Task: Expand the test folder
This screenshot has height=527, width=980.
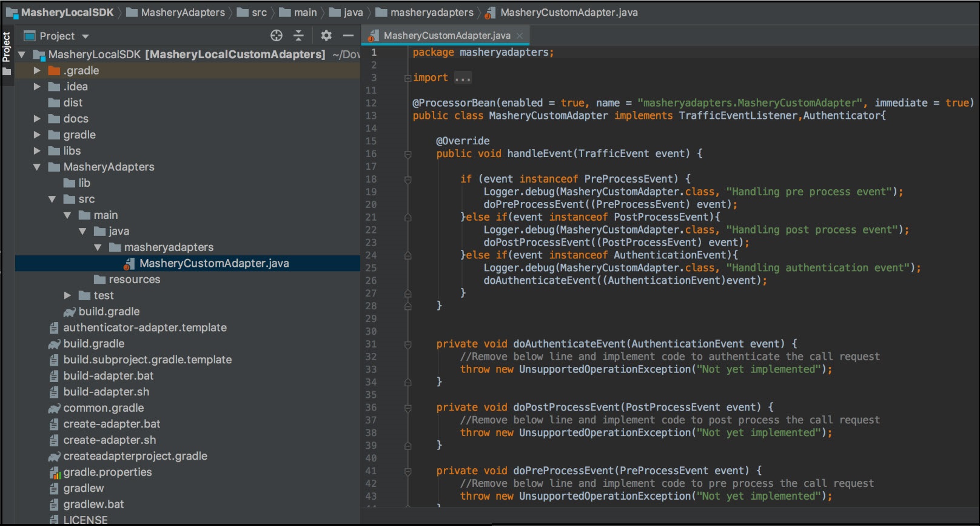Action: [x=67, y=295]
